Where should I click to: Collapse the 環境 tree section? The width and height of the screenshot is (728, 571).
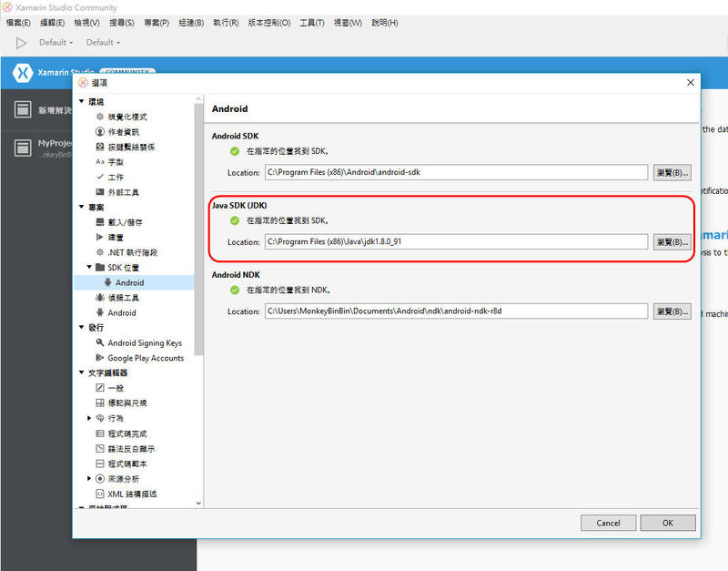point(82,101)
